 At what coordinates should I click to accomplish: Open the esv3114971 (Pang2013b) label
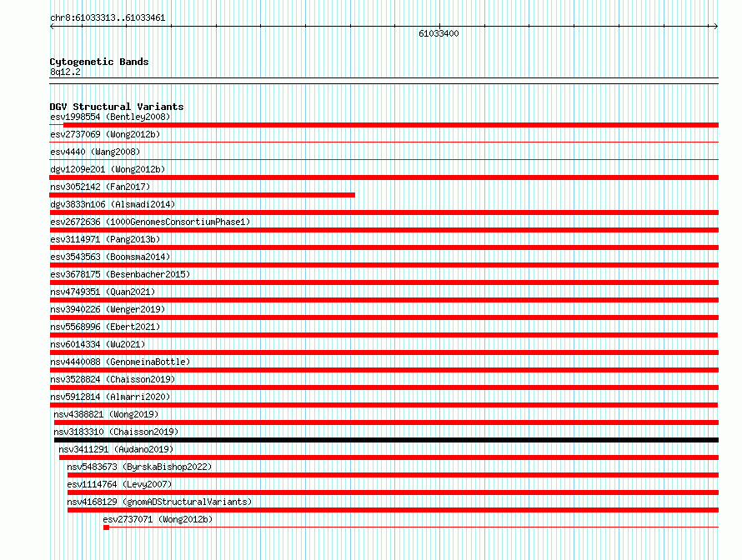coord(105,239)
